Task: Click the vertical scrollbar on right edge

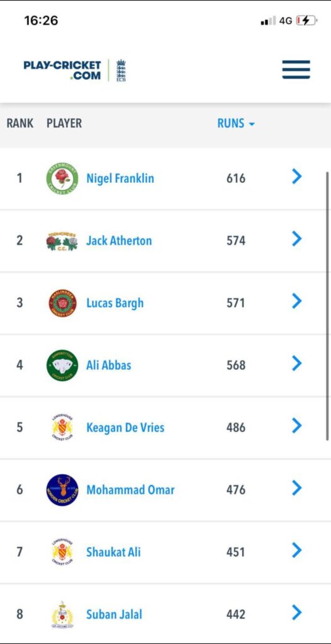Action: point(327,306)
